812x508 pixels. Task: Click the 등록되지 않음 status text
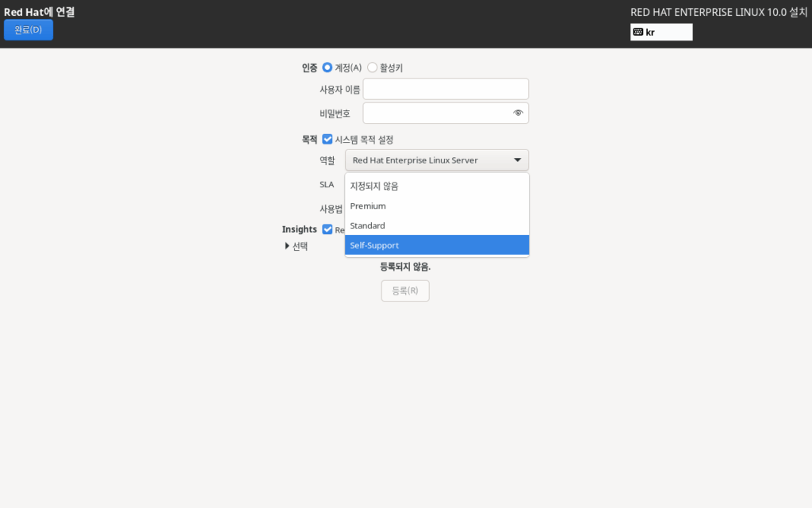[405, 267]
